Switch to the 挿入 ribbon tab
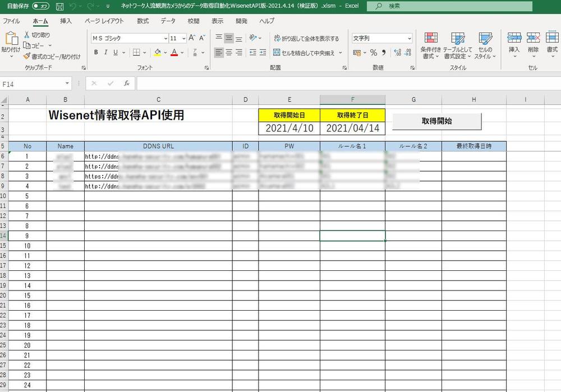Viewport: 561px width, 392px height. click(66, 21)
